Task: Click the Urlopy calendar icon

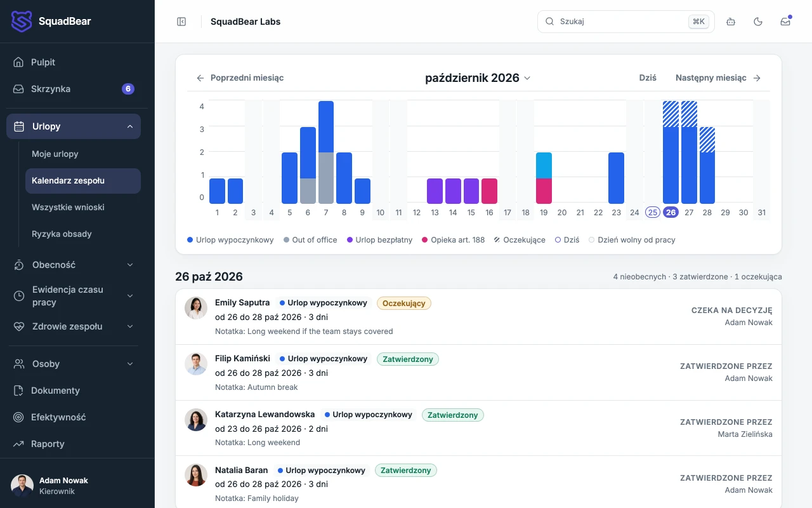Action: (19, 126)
